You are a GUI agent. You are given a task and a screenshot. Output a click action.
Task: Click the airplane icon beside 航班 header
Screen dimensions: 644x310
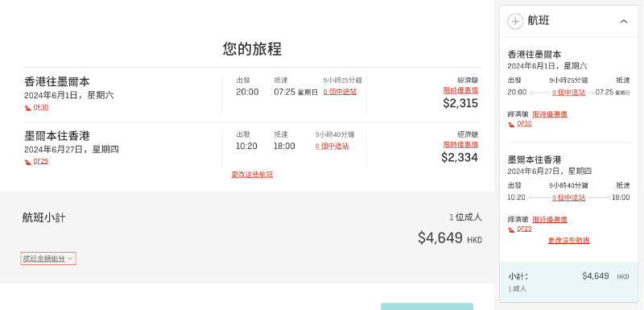pos(515,22)
